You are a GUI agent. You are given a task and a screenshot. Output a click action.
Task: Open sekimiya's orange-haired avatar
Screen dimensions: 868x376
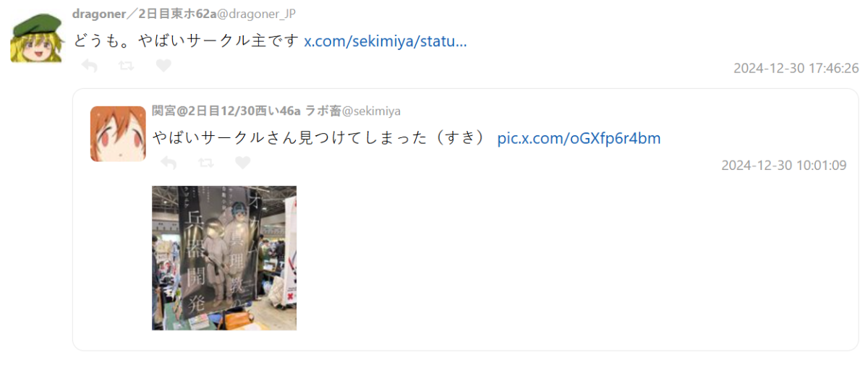pos(118,134)
